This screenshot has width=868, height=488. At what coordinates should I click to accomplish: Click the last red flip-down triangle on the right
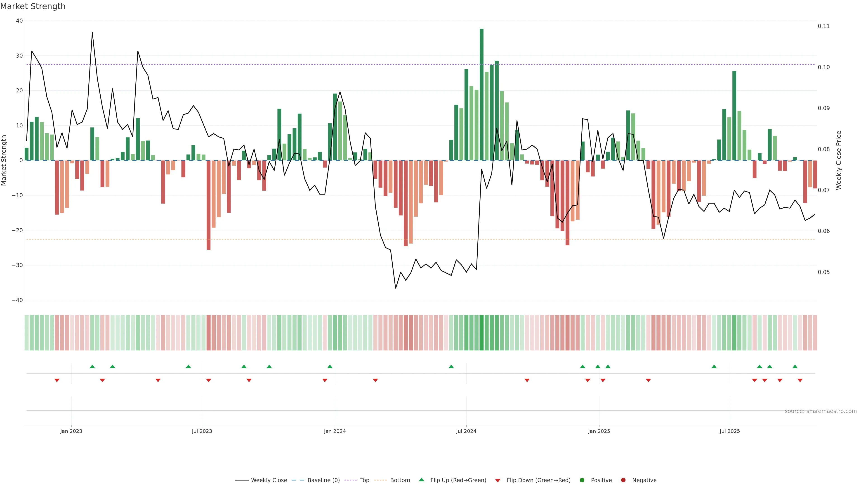coord(800,380)
